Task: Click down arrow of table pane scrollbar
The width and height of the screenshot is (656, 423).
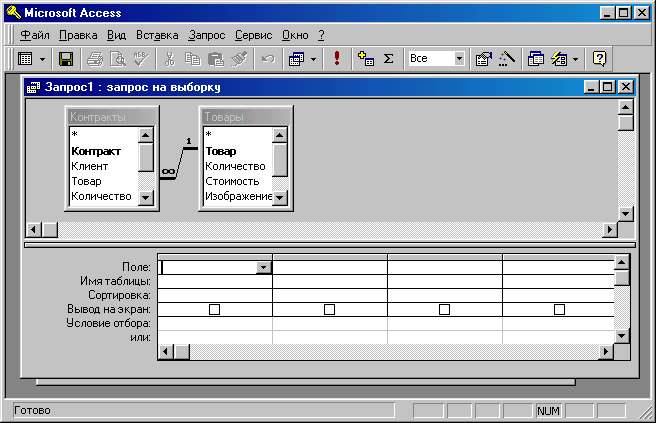Action: (625, 215)
